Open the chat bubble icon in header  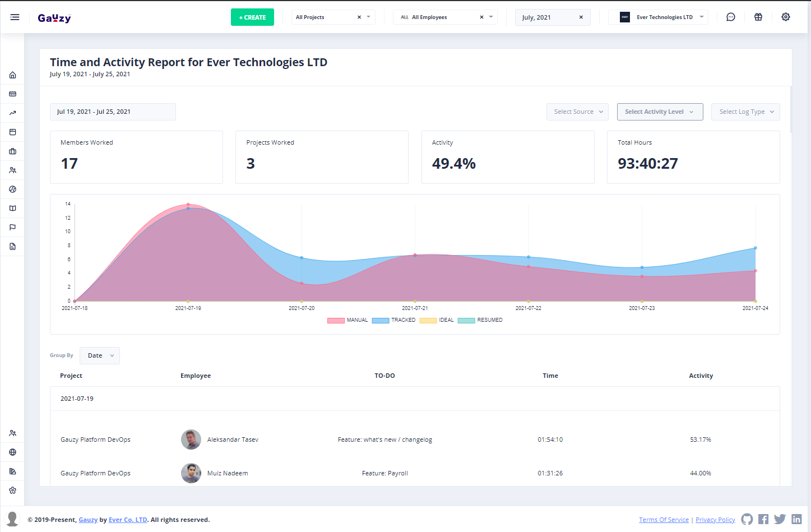(731, 17)
